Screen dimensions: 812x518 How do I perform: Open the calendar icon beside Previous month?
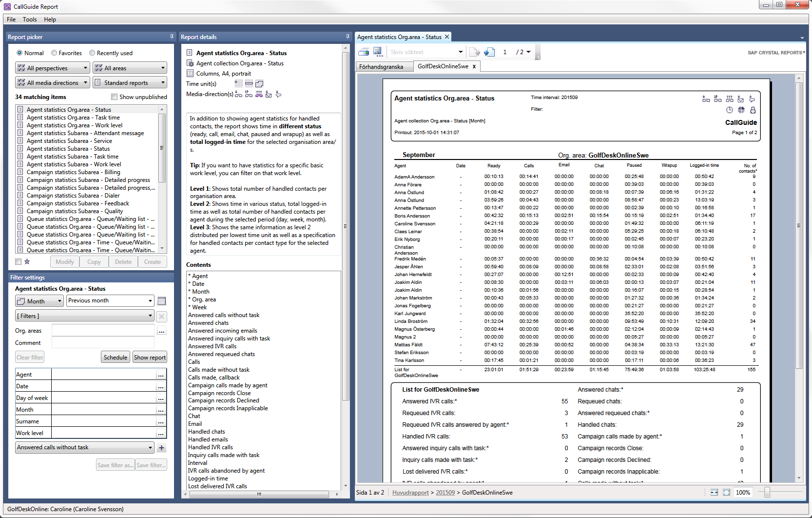pyautogui.click(x=162, y=301)
